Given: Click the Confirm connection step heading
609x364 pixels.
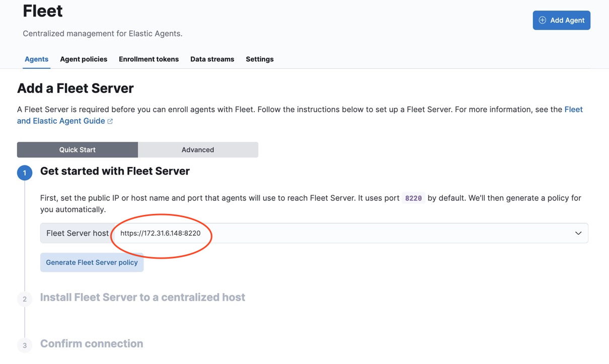Looking at the screenshot, I should pyautogui.click(x=92, y=343).
